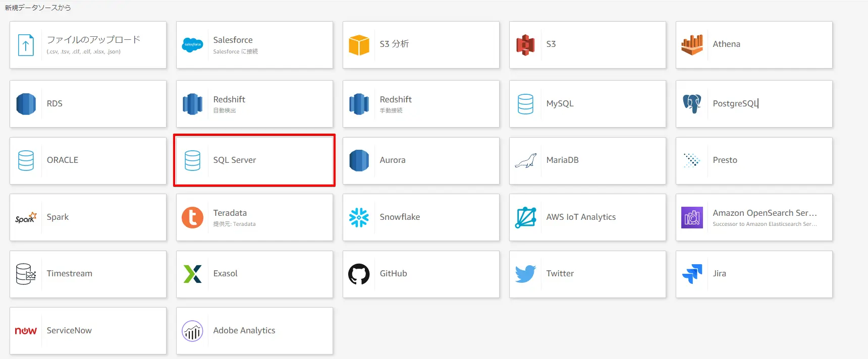Select the Redshift 手動接続 icon
Screen dimensions: 868x359
[359, 104]
